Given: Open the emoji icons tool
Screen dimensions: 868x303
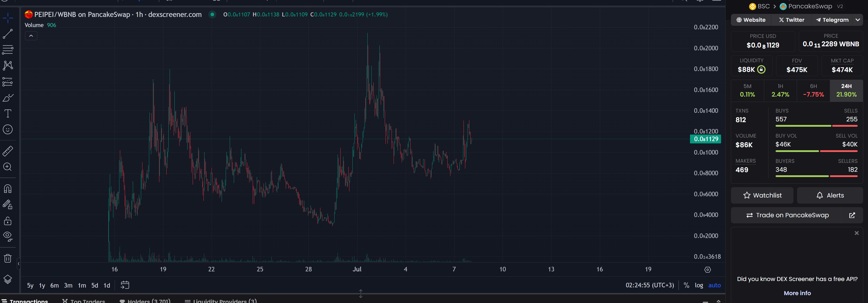Looking at the screenshot, I should 8,129.
